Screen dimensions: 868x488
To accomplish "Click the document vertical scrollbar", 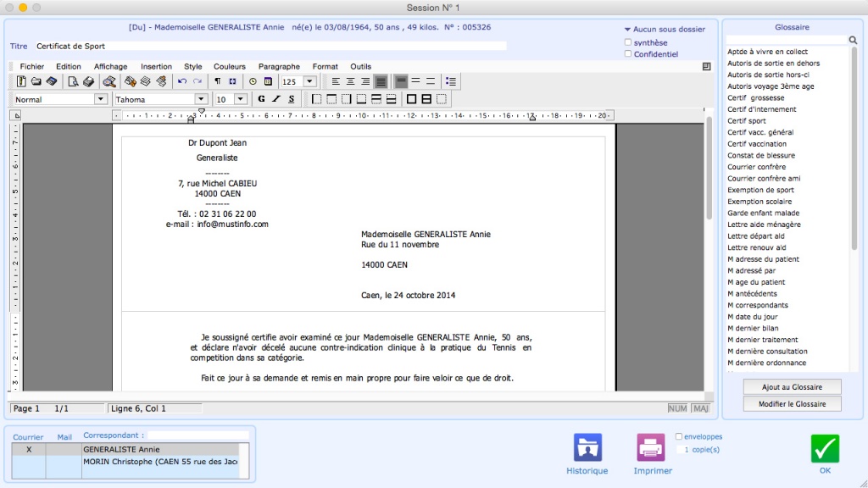I will point(709,169).
